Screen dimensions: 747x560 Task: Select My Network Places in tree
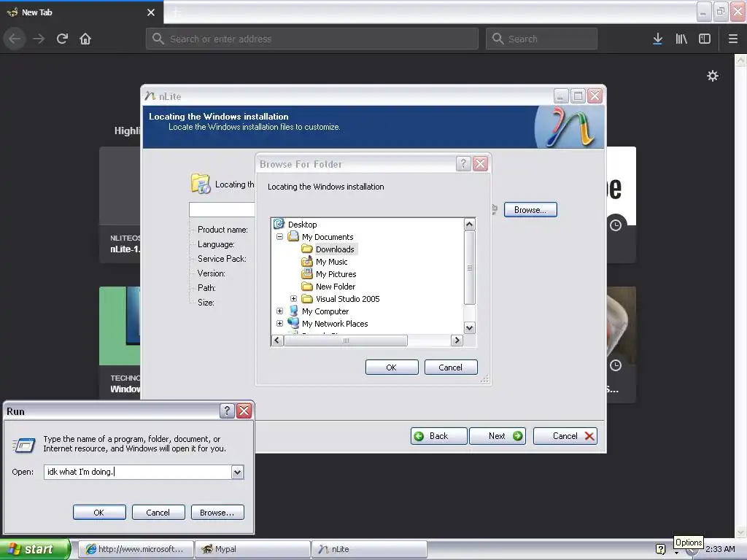[335, 323]
